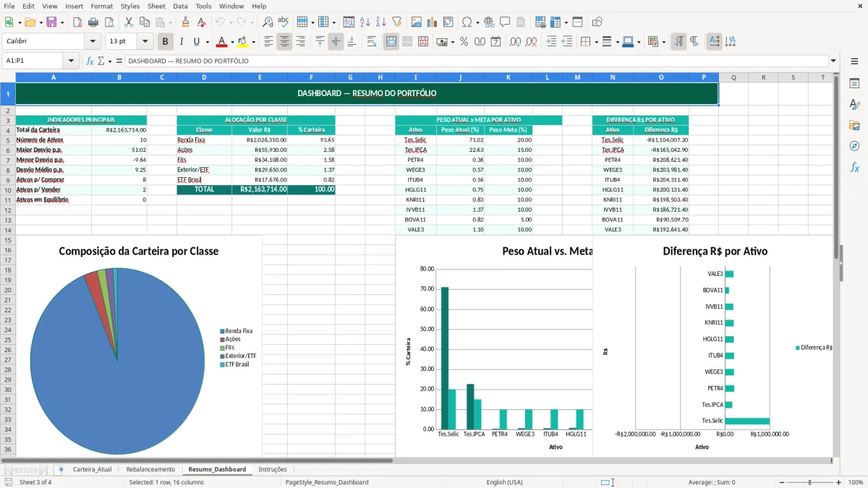This screenshot has width=868, height=488.
Task: Toggle Wrap Text
Action: [372, 42]
